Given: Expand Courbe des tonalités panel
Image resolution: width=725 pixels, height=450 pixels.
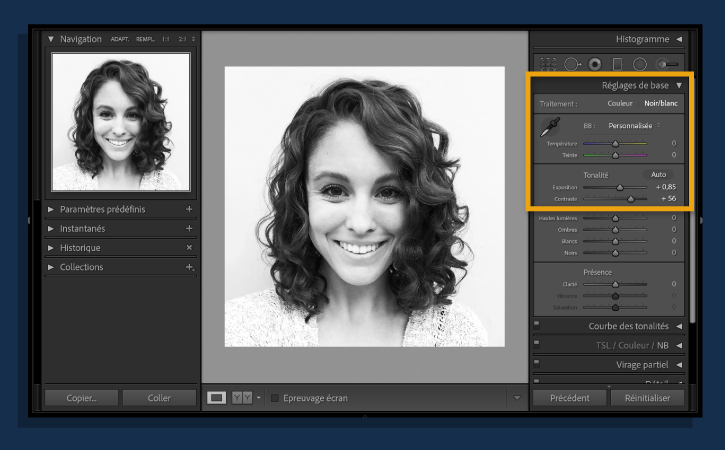Looking at the screenshot, I should click(x=679, y=326).
